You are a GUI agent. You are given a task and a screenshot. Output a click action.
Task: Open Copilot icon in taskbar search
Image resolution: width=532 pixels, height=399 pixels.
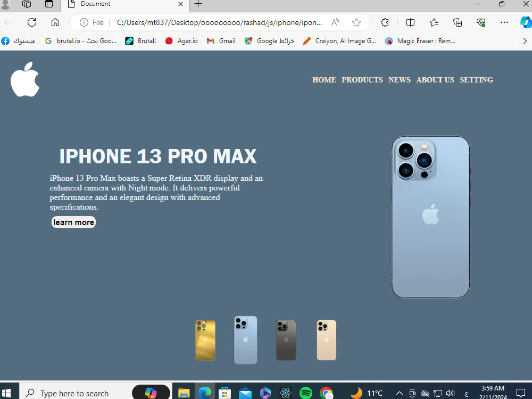[151, 393]
